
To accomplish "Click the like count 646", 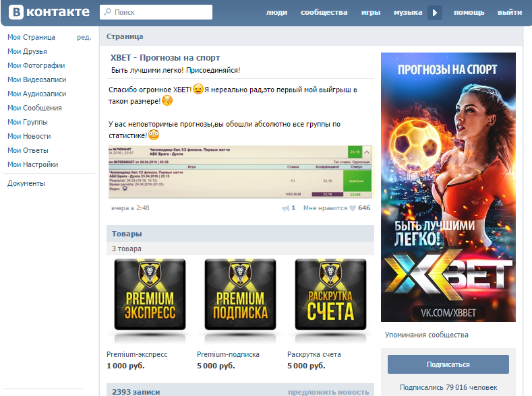I will [x=364, y=208].
